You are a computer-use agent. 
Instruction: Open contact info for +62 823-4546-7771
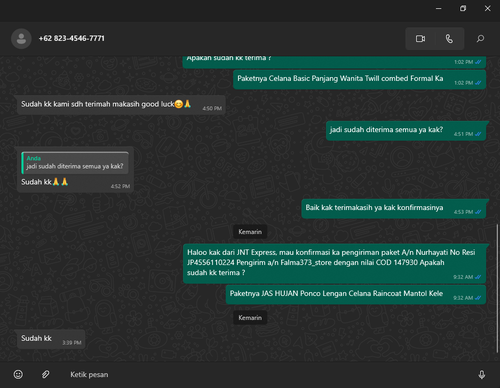point(71,38)
